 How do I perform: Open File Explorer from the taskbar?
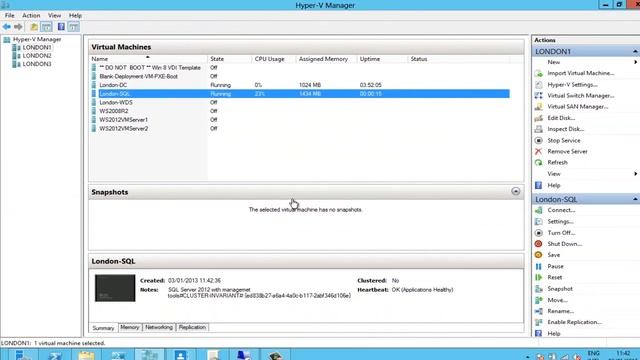click(x=87, y=355)
